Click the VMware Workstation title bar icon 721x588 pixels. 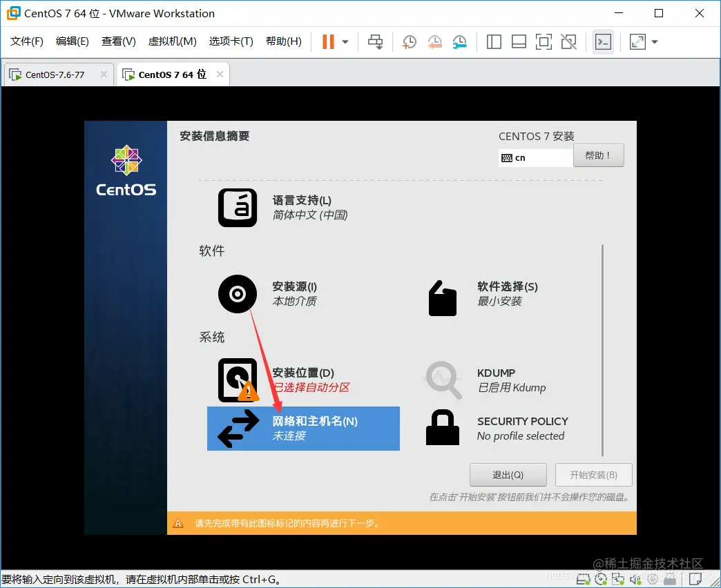click(13, 13)
